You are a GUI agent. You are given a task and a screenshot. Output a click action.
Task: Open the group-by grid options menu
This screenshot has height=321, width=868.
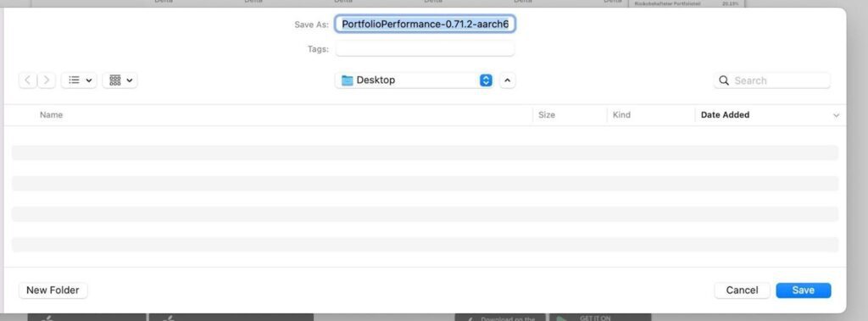[x=120, y=80]
